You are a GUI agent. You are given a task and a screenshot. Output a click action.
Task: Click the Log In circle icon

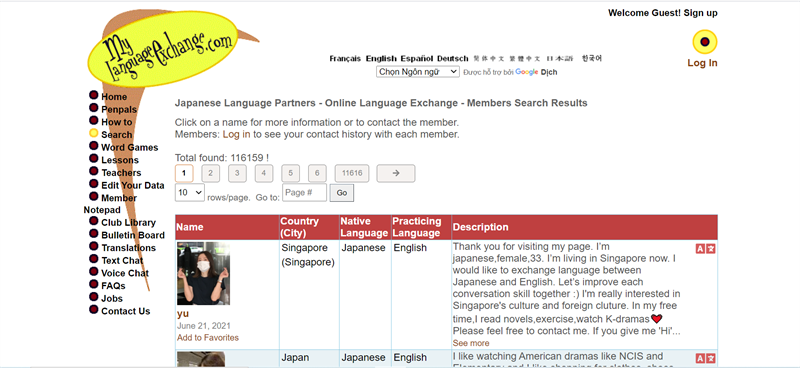click(705, 42)
